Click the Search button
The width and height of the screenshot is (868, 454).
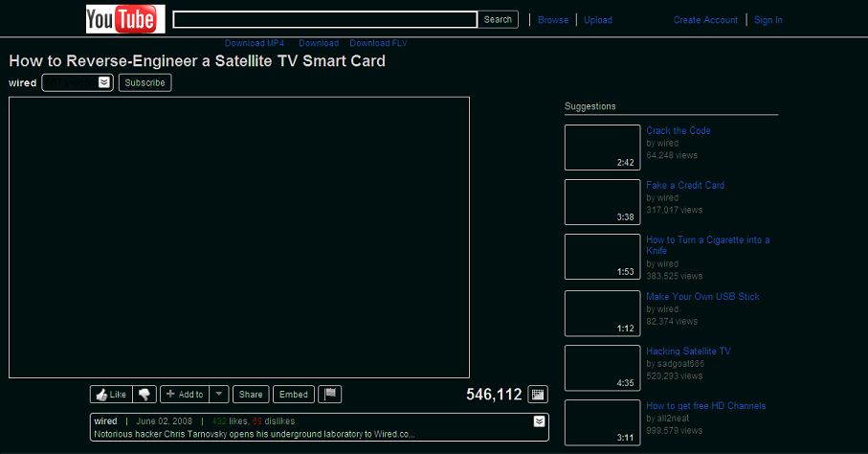(x=498, y=19)
